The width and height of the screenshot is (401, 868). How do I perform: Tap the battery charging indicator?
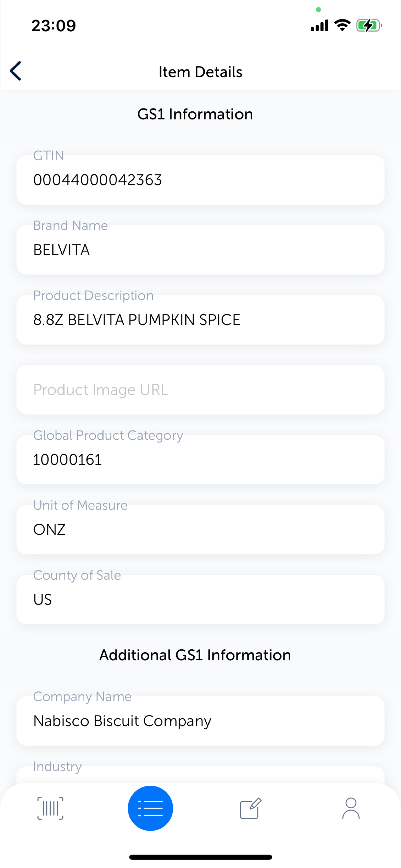[369, 25]
